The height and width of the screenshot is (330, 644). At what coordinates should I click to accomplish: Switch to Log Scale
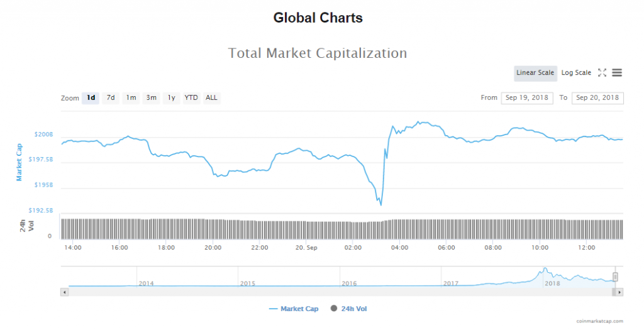coord(576,73)
